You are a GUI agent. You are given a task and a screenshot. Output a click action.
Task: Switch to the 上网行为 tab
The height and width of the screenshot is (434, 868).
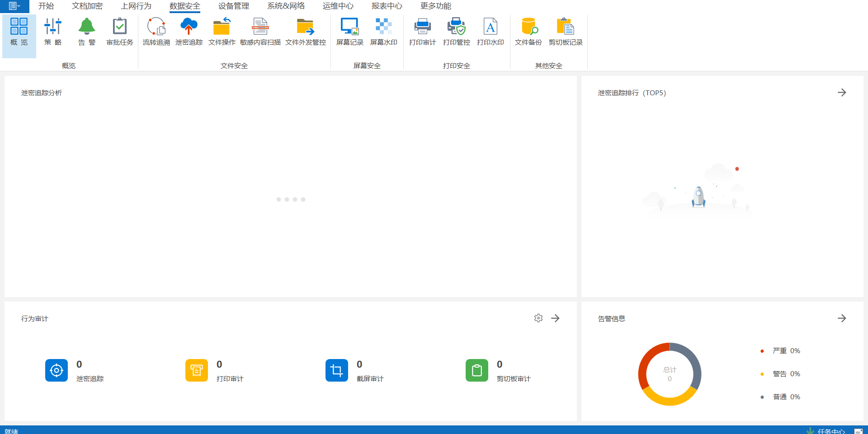pyautogui.click(x=136, y=6)
